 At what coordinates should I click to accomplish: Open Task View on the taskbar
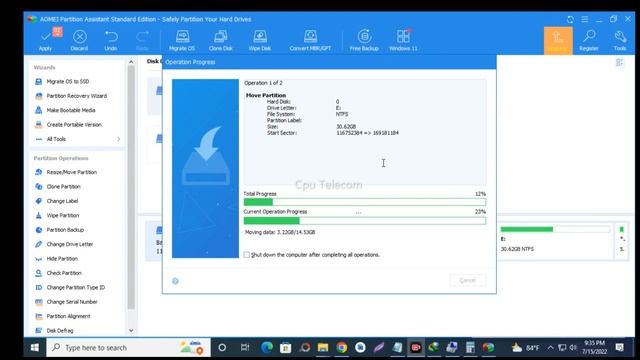244,348
